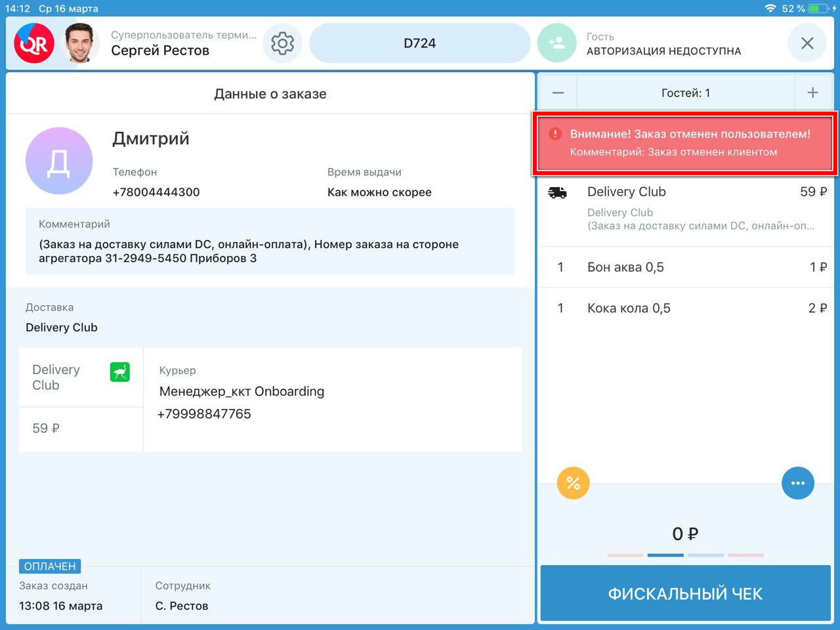This screenshot has height=630, width=840.
Task: Tap order created 13:08 16 марта
Action: [x=60, y=606]
